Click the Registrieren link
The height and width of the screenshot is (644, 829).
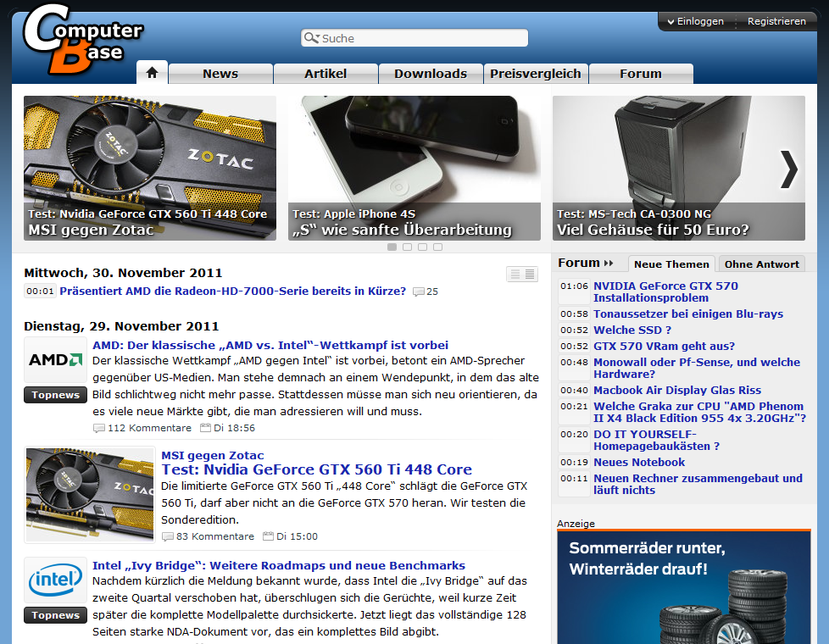pyautogui.click(x=776, y=21)
